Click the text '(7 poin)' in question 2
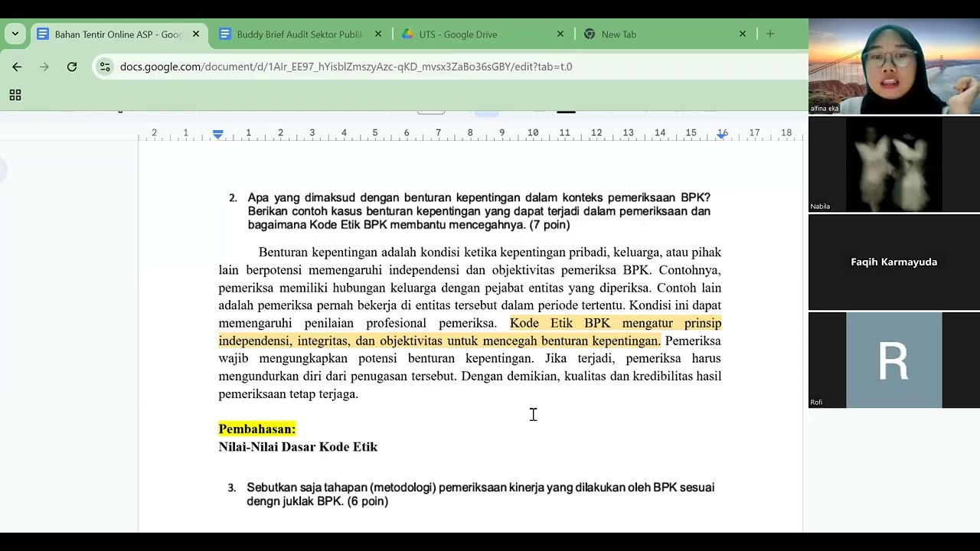 tap(550, 225)
